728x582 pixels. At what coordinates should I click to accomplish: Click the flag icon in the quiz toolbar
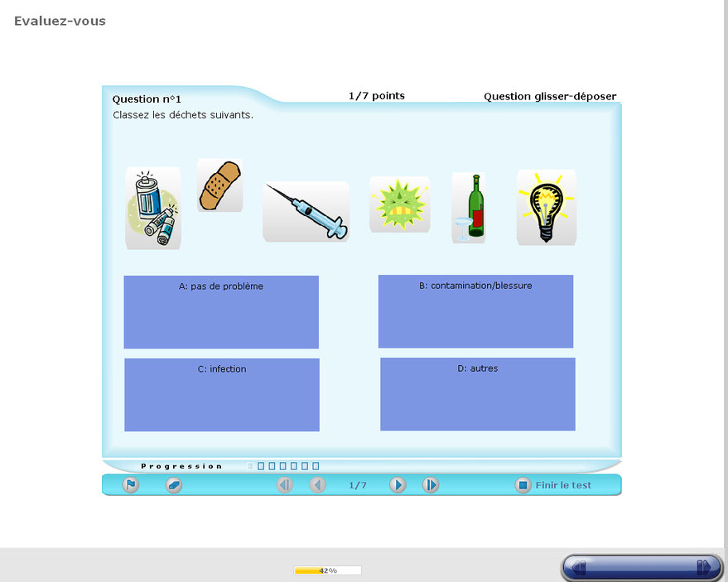(x=130, y=485)
